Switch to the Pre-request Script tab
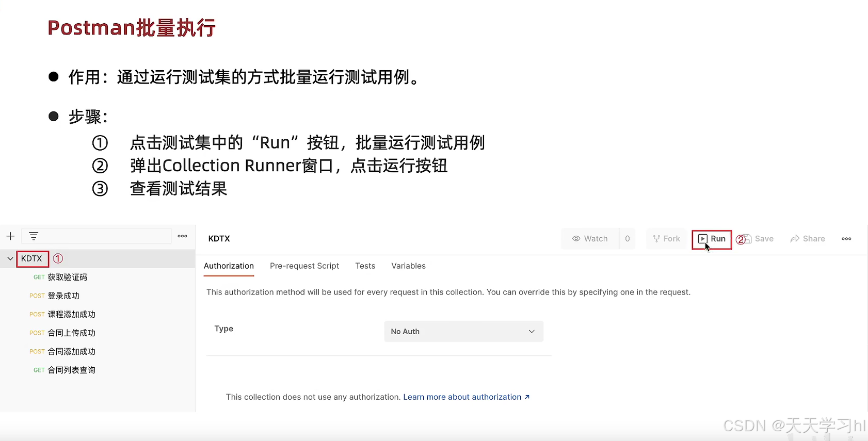868x441 pixels. tap(304, 266)
